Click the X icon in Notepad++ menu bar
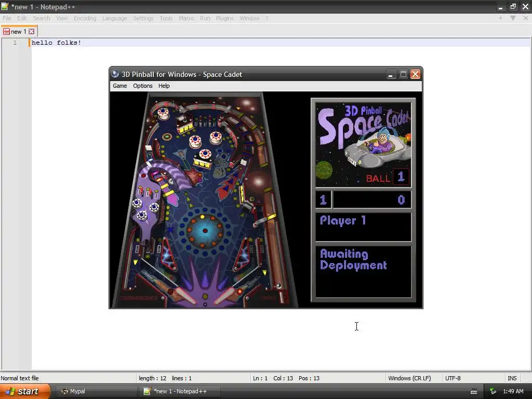This screenshot has height=399, width=532. coord(526,18)
